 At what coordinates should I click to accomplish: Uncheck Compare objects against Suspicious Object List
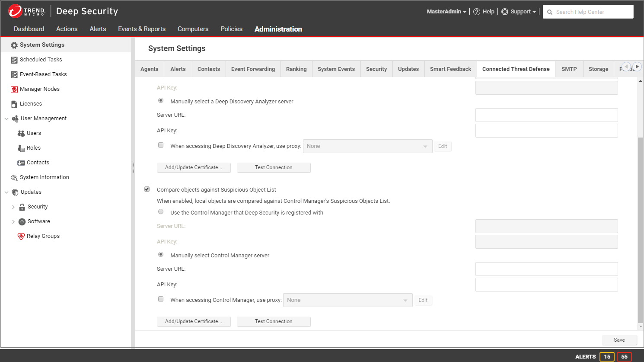tap(147, 189)
